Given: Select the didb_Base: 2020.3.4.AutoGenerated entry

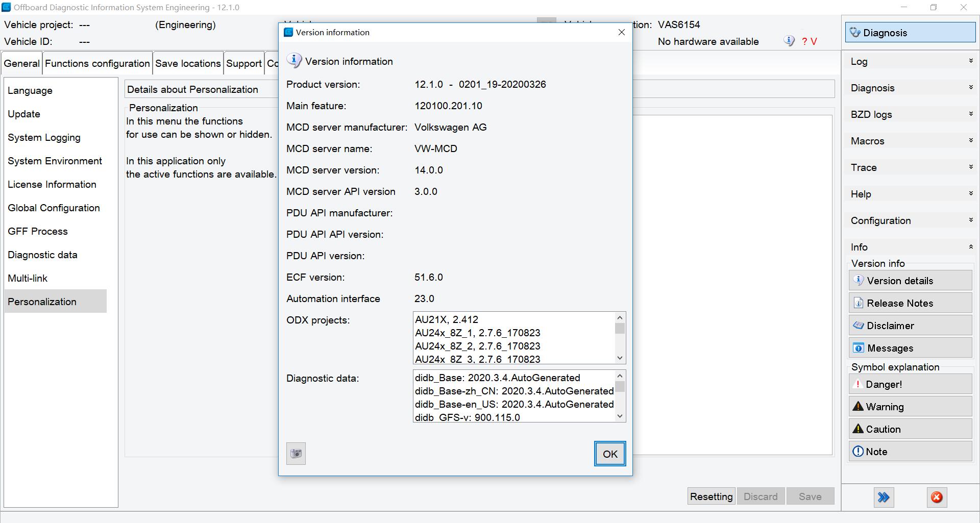Looking at the screenshot, I should tap(514, 378).
